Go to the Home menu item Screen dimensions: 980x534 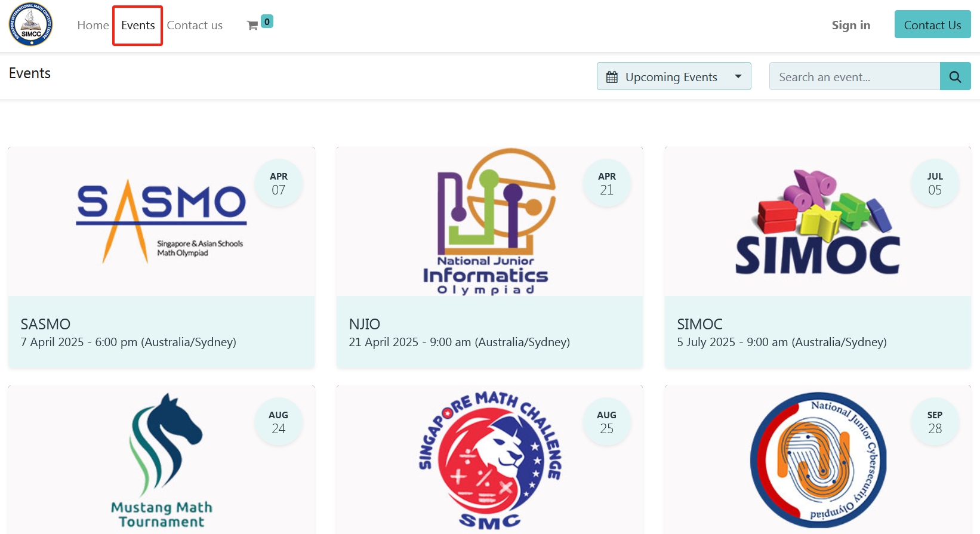[x=93, y=25]
